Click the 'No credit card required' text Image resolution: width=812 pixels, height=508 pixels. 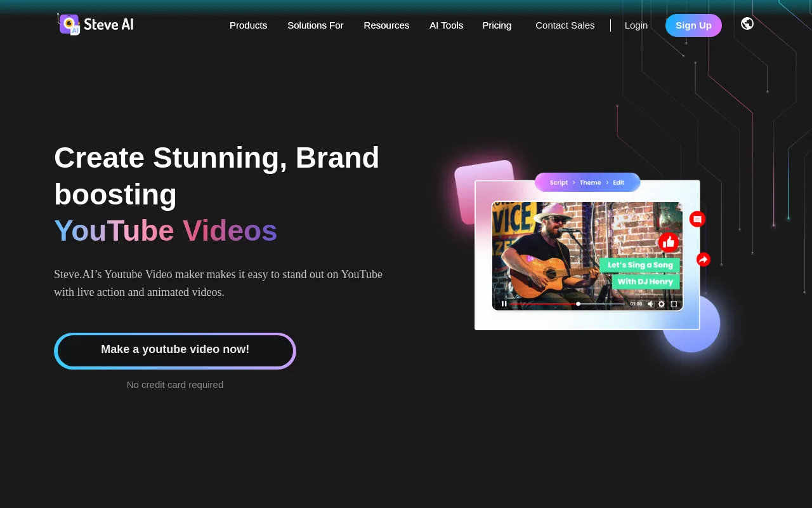click(175, 385)
